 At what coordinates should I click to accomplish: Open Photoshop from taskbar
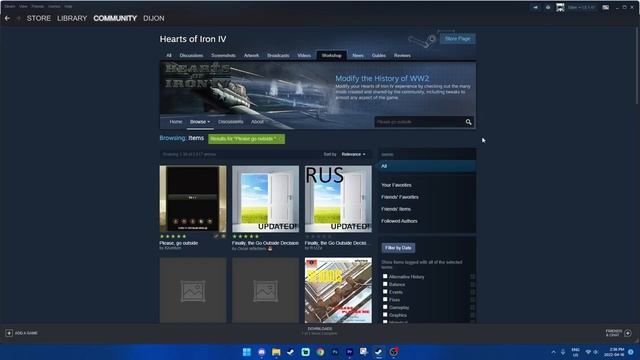[335, 352]
